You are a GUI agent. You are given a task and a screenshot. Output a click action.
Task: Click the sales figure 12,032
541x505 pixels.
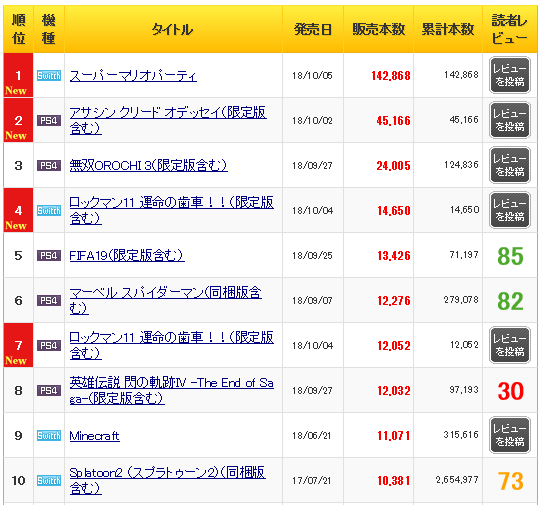[x=394, y=391]
